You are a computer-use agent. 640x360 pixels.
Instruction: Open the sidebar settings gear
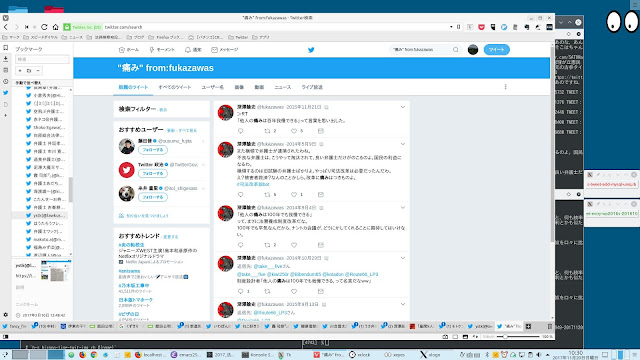click(5, 315)
